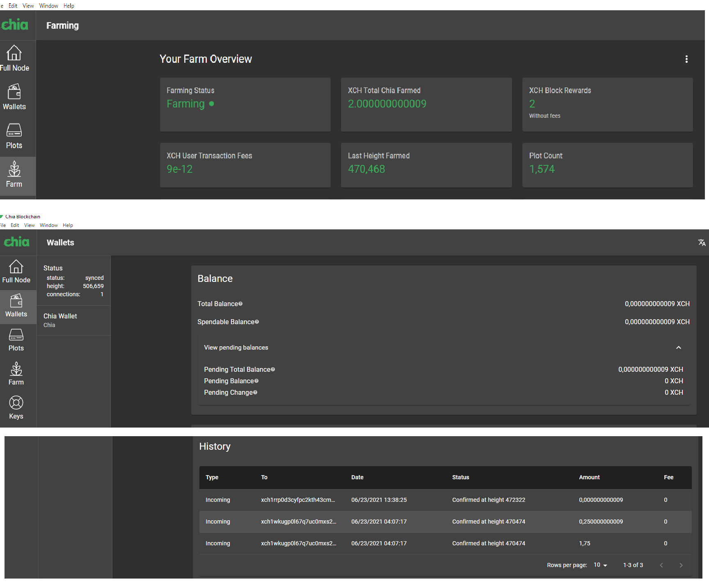The image size is (709, 588).
Task: Open Keys in Wallets window sidebar
Action: (16, 408)
